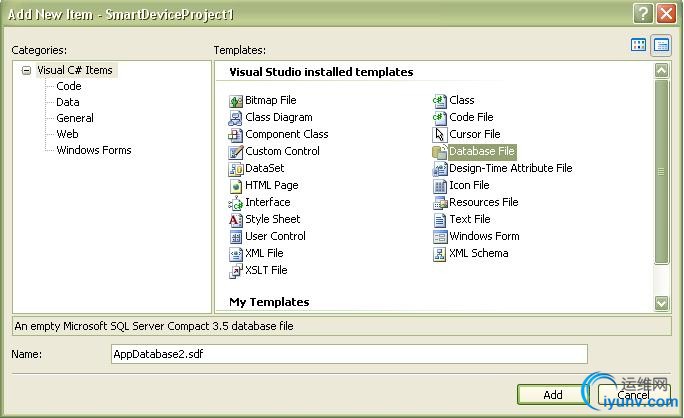Choose the Windows Form template icon
Screen dimensions: 684x418
tap(440, 237)
